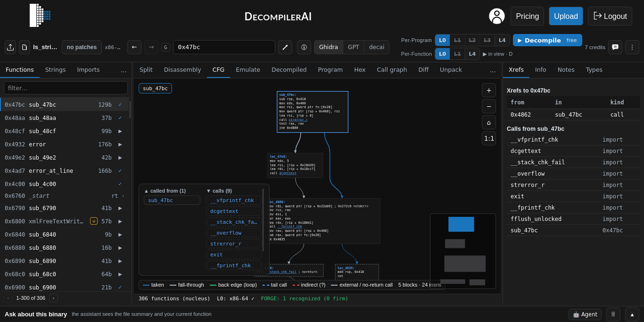
Task: Select Per-Function level L4
Action: tap(472, 54)
